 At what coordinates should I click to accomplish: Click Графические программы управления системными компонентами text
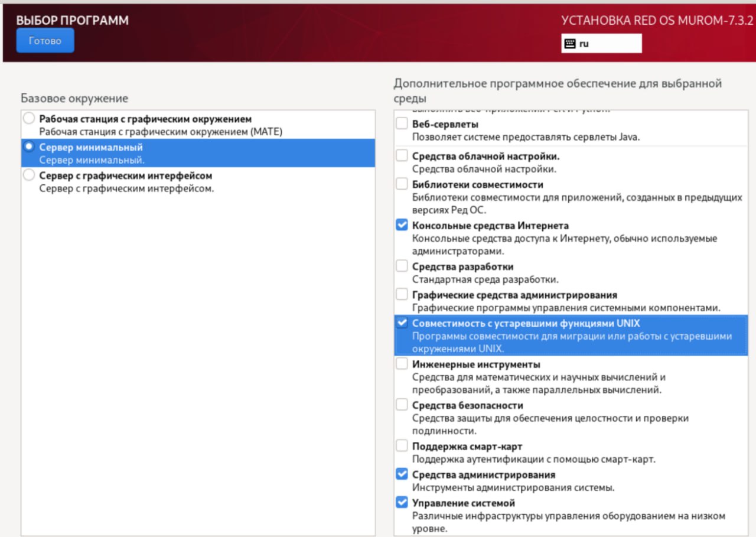[567, 308]
